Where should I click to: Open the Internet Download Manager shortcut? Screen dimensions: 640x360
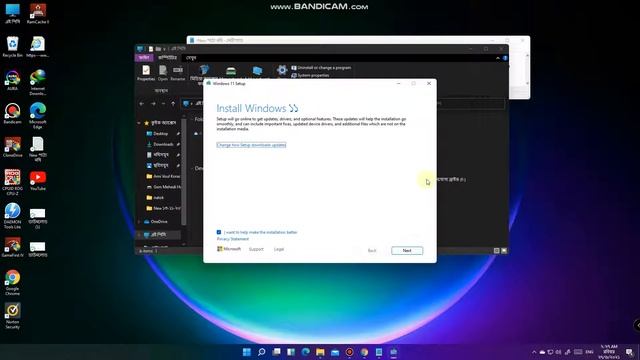38,82
